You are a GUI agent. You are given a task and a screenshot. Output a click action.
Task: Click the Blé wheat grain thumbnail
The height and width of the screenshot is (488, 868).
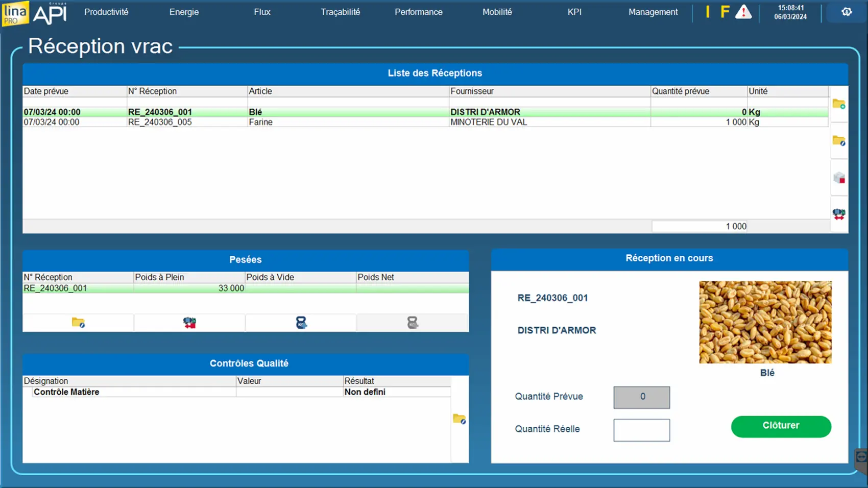(765, 322)
